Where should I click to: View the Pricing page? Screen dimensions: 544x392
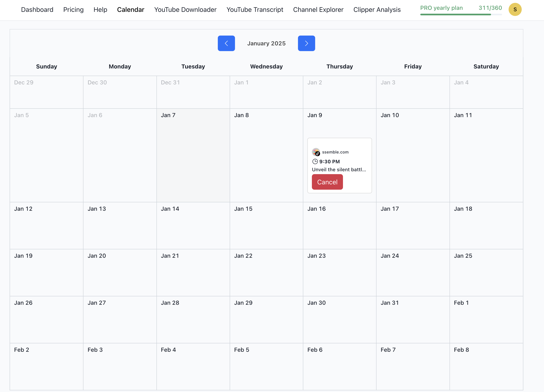[73, 10]
